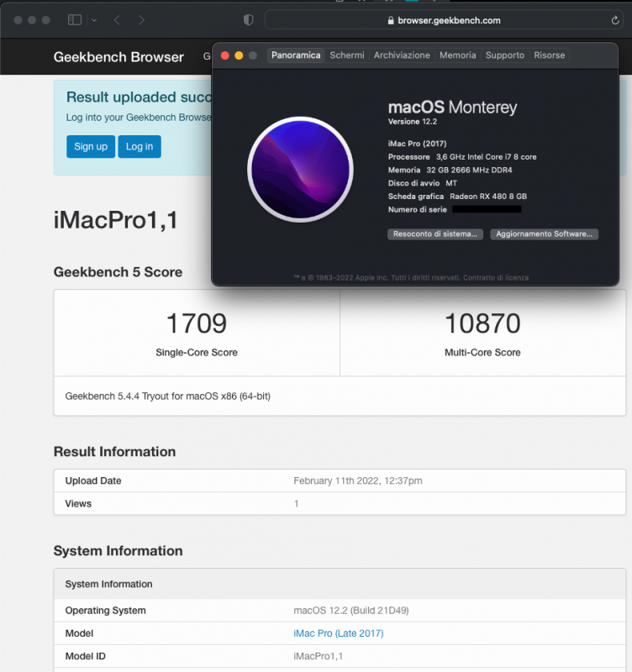Click 'February 11th 2022, 12:37pm' upload date

click(358, 480)
